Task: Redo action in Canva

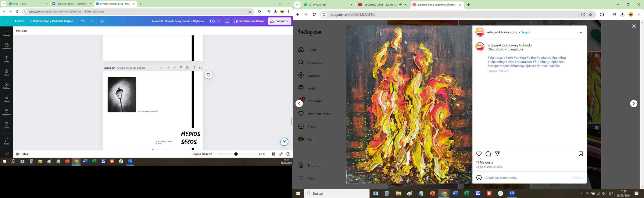Action: [91, 21]
